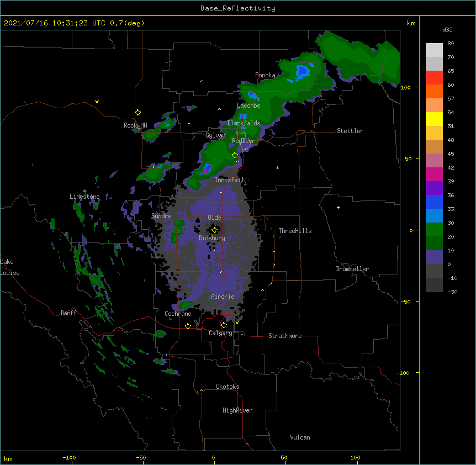Image resolution: width=476 pixels, height=465 pixels.
Task: Click the yellow diamond marker above Calgary label
Action: 224,325
